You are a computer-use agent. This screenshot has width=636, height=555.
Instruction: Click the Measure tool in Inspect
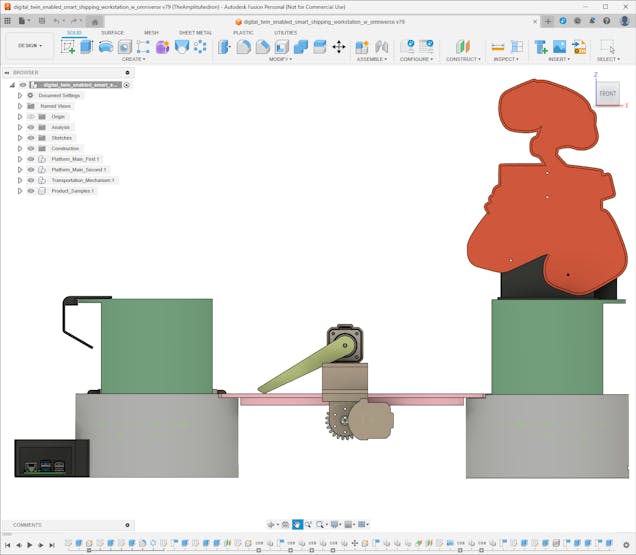496,47
